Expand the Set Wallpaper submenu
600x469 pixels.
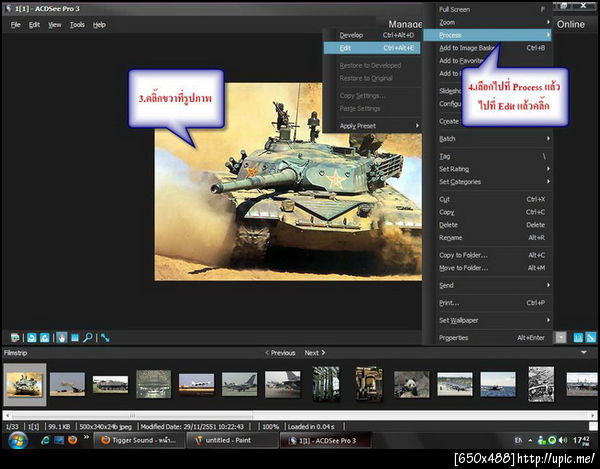pos(488,320)
